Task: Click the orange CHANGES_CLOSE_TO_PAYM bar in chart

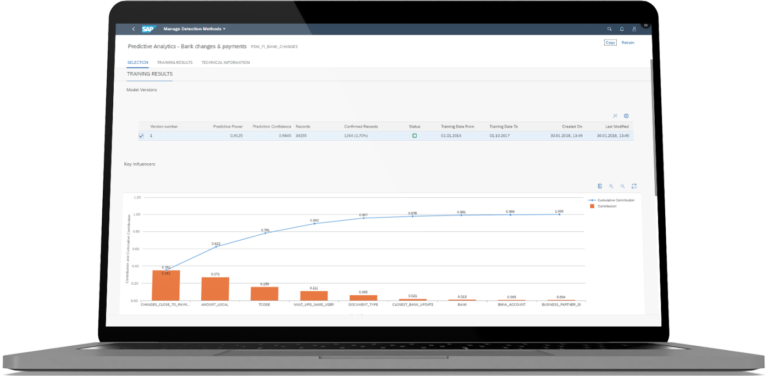Action: click(x=166, y=285)
